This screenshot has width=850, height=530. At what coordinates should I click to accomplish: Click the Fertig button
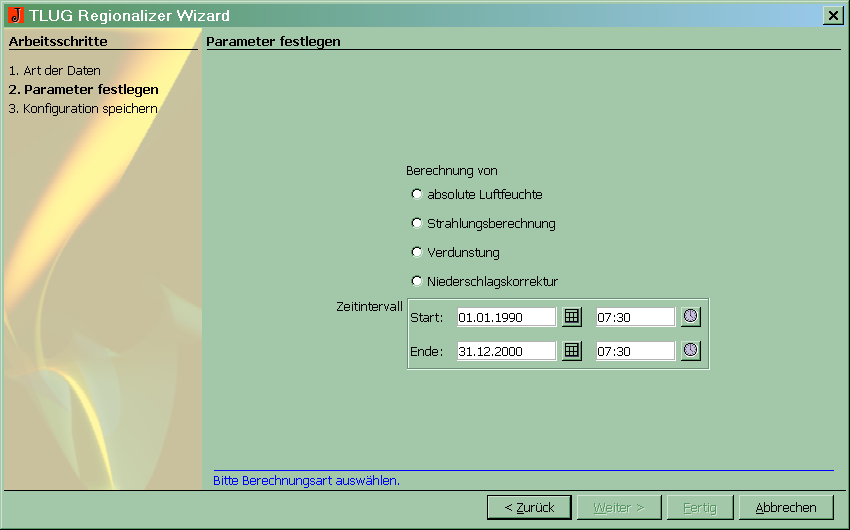700,507
